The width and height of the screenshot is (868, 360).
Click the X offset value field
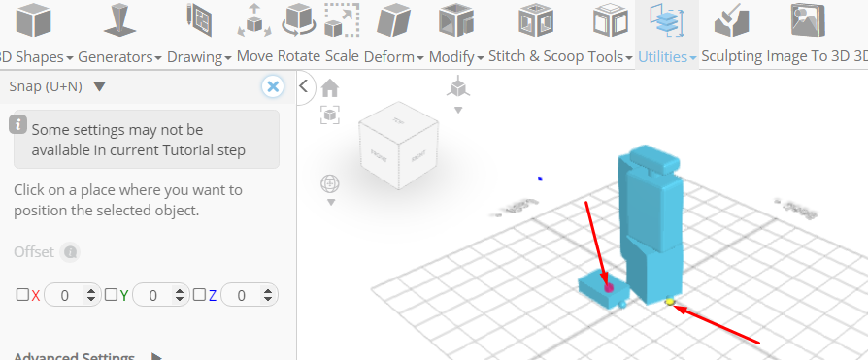coord(73,295)
